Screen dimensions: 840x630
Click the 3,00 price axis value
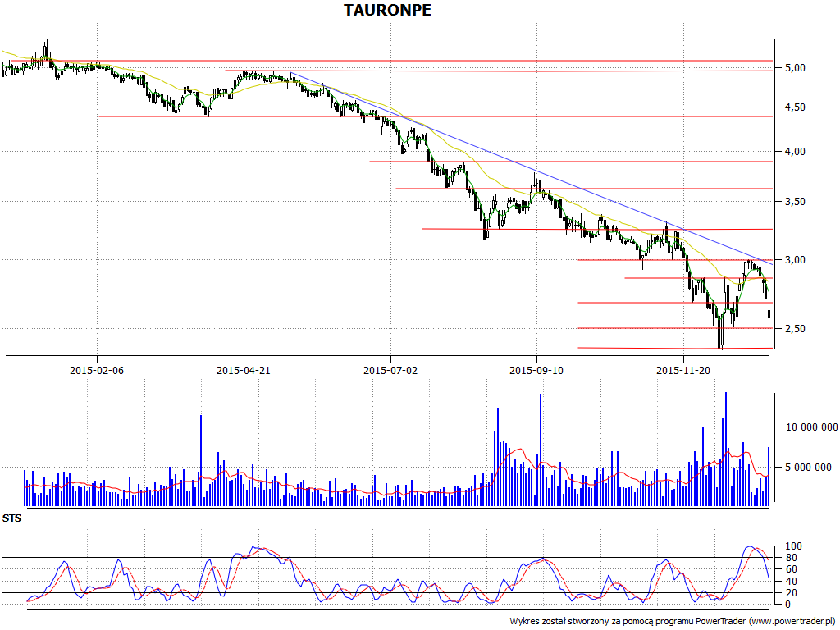tap(795, 260)
